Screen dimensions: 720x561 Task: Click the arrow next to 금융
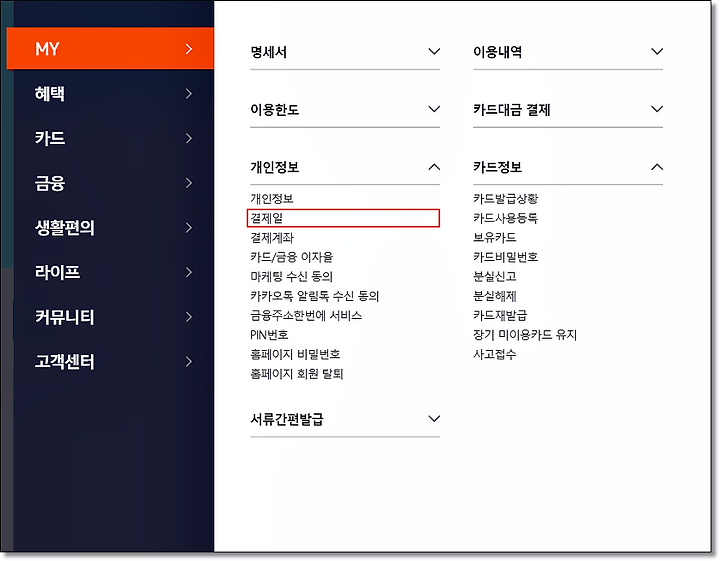pos(189,183)
